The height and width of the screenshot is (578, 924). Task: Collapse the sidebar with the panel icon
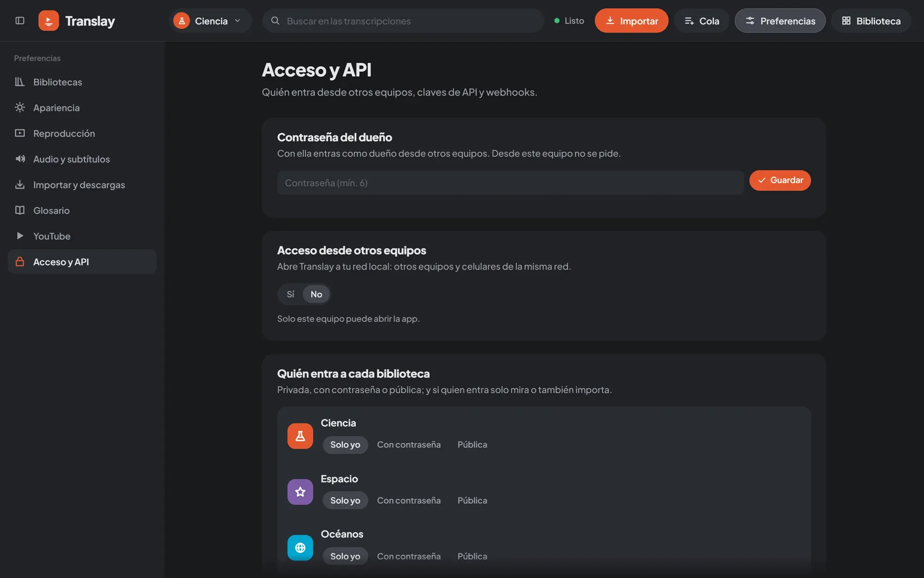click(x=20, y=21)
